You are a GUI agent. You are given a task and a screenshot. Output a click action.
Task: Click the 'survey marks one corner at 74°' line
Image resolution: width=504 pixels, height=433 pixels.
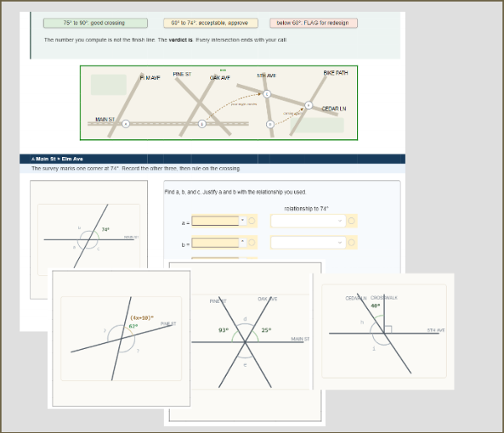coord(135,169)
